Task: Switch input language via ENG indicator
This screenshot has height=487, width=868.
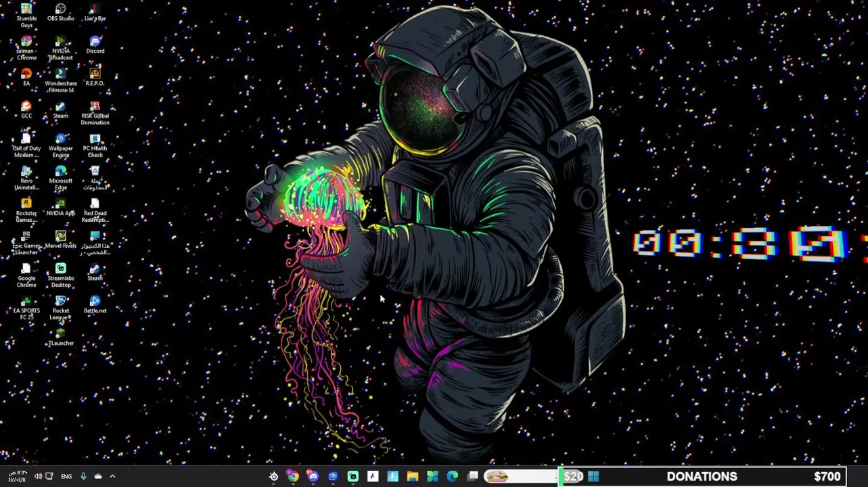Action: coord(66,476)
